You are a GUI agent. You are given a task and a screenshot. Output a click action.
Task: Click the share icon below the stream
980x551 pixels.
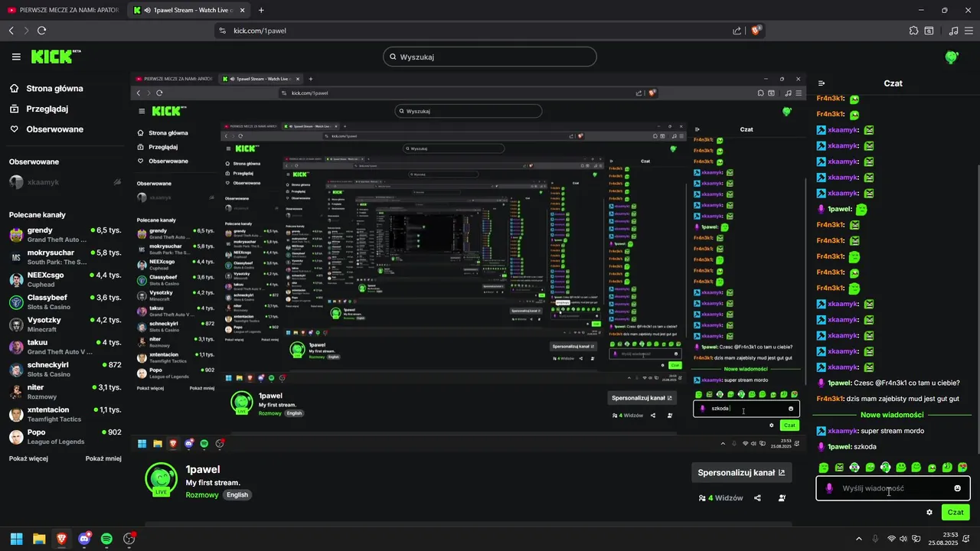tap(757, 497)
